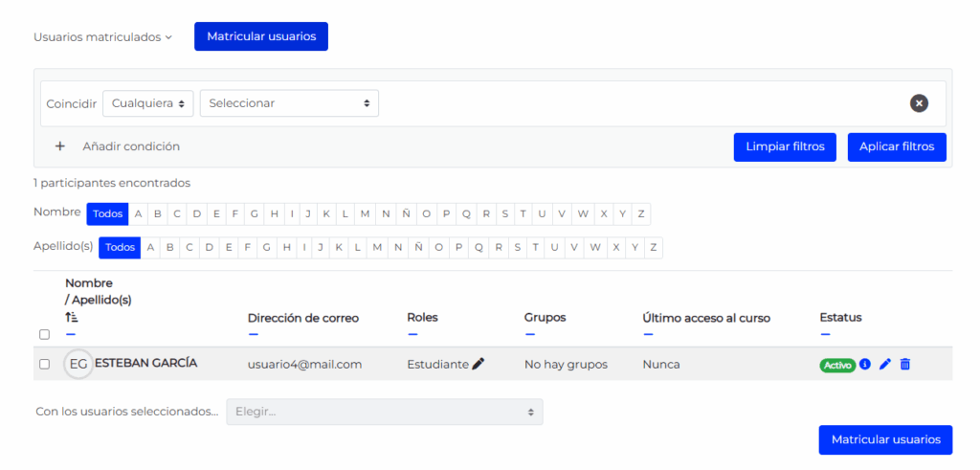Image resolution: width=980 pixels, height=470 pixels.
Task: Expand the Usuarios matriculados menu
Action: pyautogui.click(x=102, y=37)
